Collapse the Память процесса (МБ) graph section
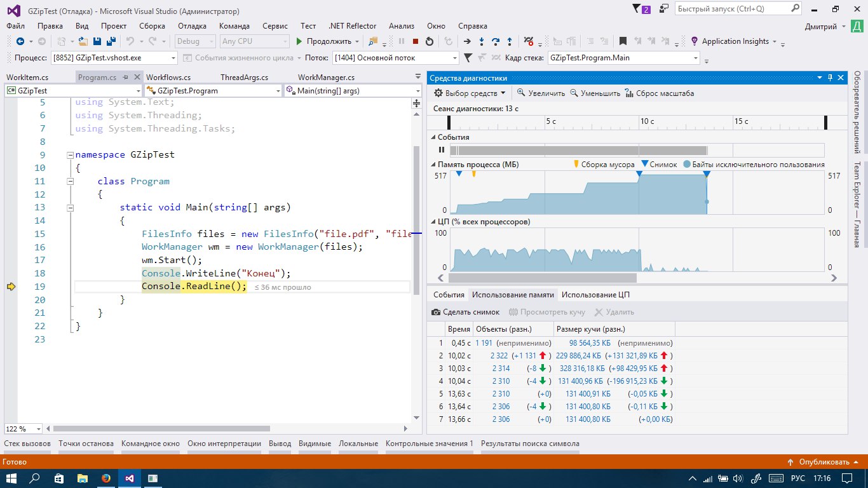Screen dimensions: 868x488 433,165
